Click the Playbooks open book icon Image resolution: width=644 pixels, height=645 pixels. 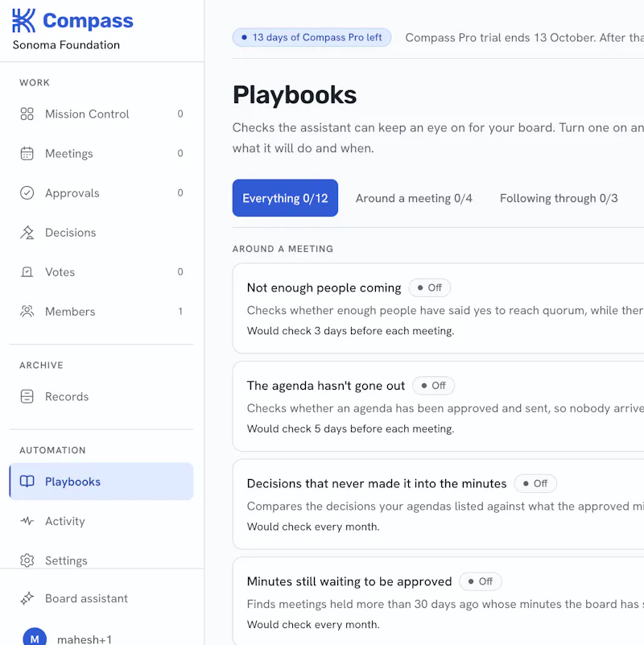point(27,482)
